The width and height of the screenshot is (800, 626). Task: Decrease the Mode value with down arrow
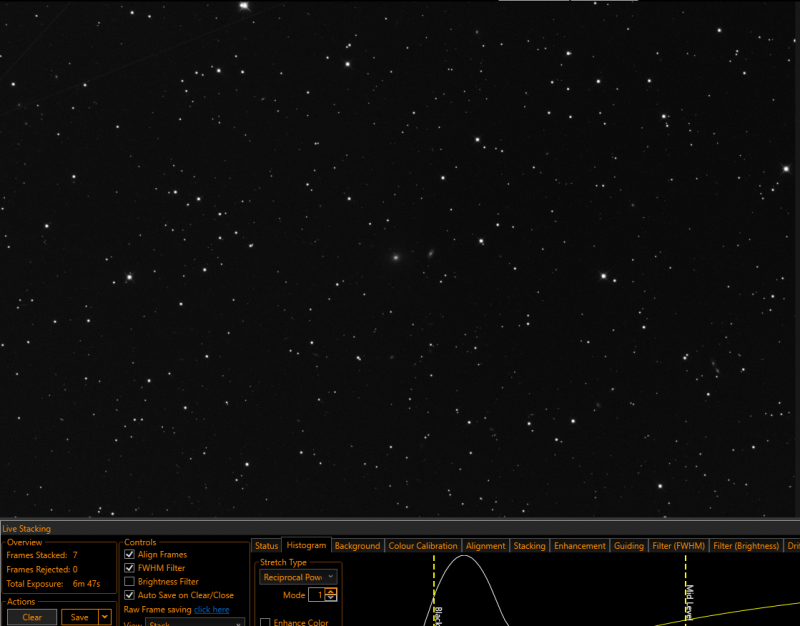331,598
